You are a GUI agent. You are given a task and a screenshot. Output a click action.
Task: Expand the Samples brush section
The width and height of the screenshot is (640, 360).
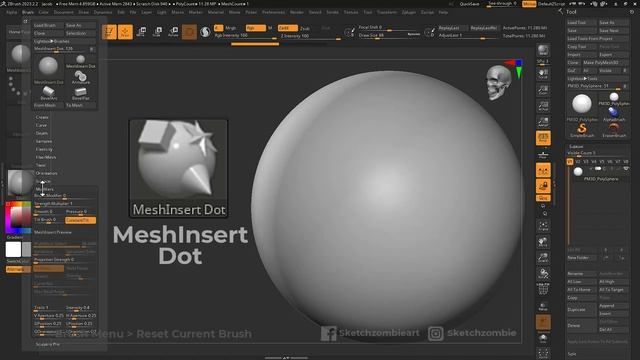[44, 141]
